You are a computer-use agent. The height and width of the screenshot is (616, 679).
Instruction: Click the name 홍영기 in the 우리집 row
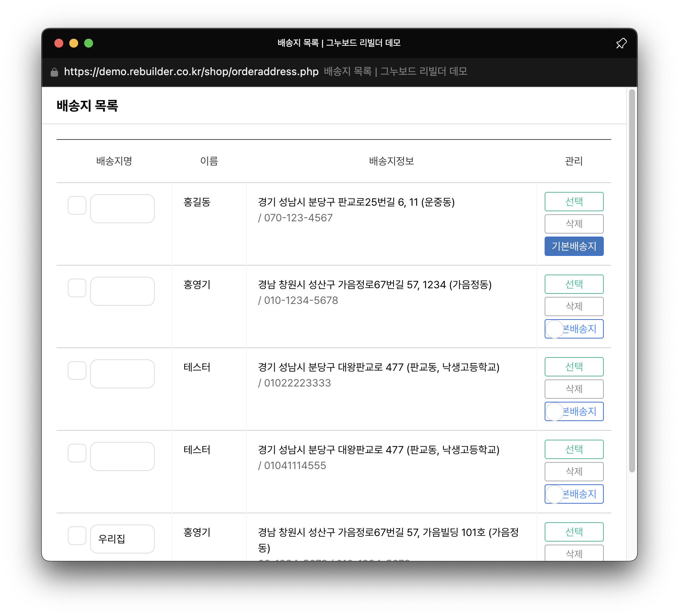(x=197, y=532)
